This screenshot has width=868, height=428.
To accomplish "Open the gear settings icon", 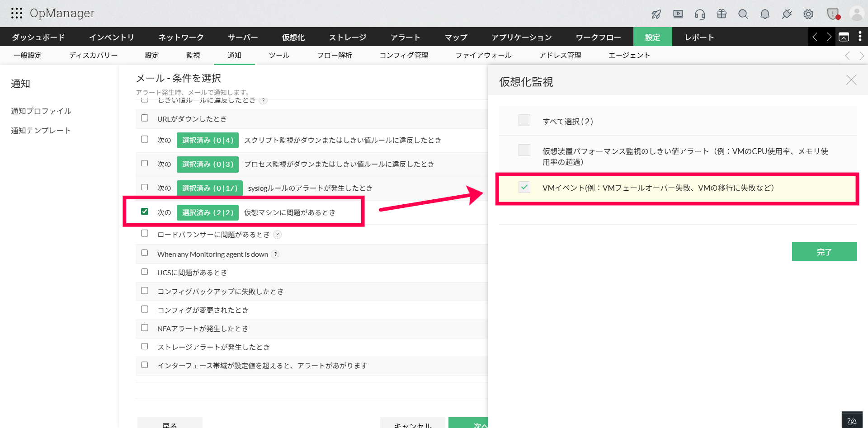I will click(x=808, y=14).
